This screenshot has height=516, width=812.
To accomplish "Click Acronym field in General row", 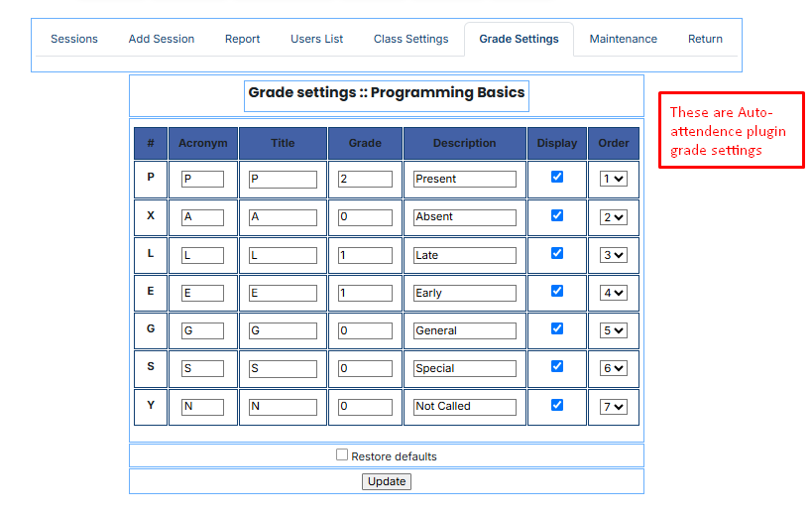I will click(x=202, y=331).
